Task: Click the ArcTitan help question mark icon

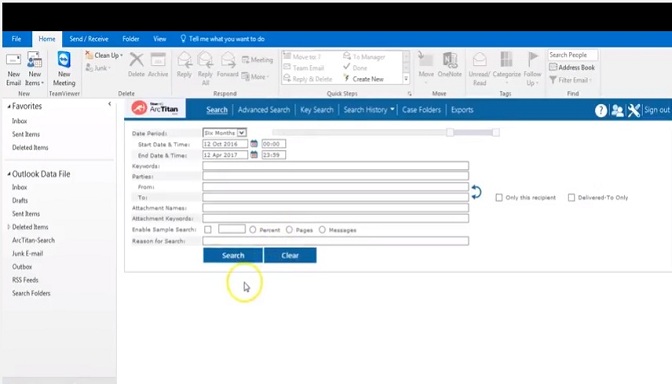Action: pos(601,111)
